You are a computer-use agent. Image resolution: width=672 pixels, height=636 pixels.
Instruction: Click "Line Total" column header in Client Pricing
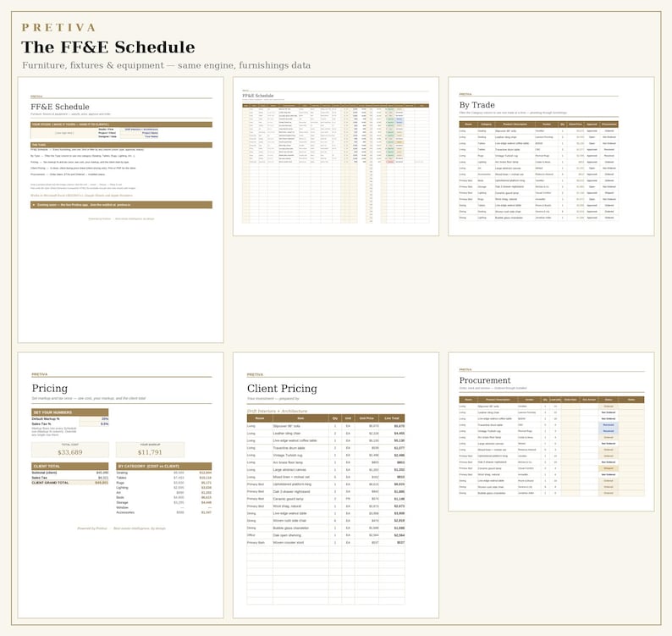[x=392, y=418]
